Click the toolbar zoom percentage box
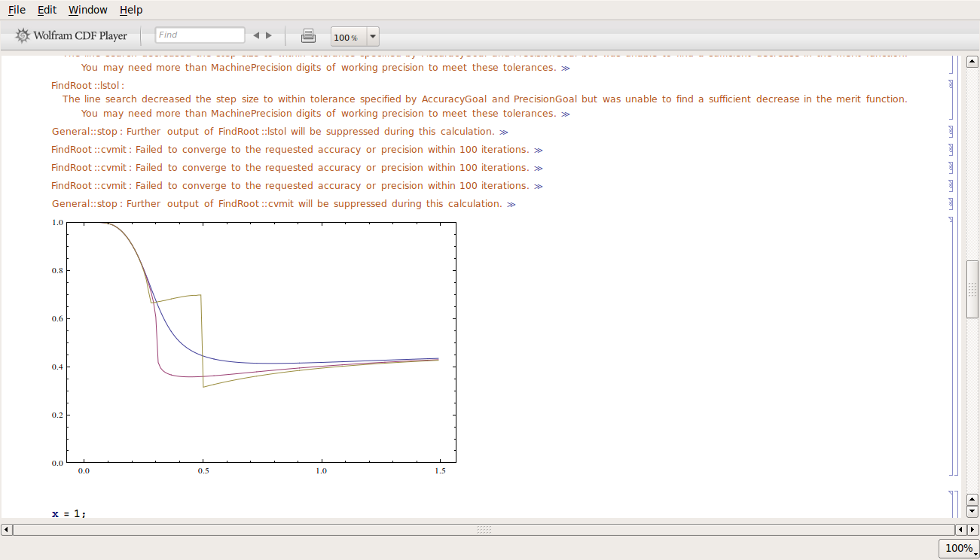The image size is (980, 560). 349,37
